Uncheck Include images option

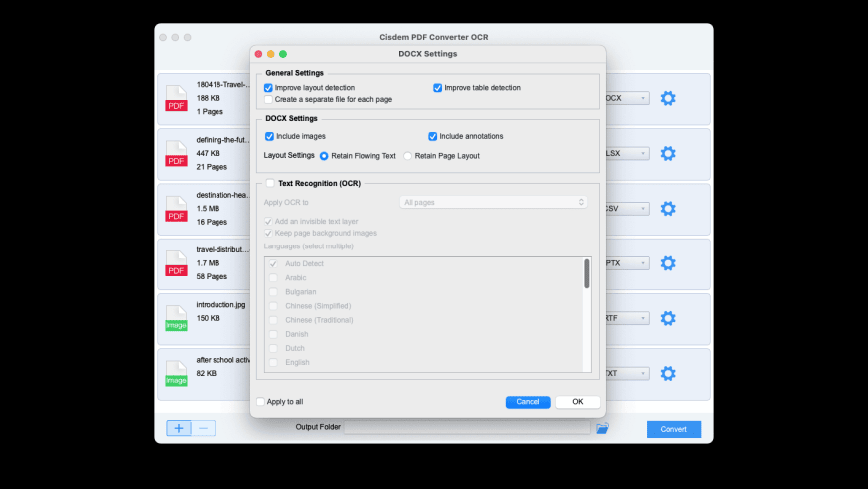pyautogui.click(x=269, y=136)
